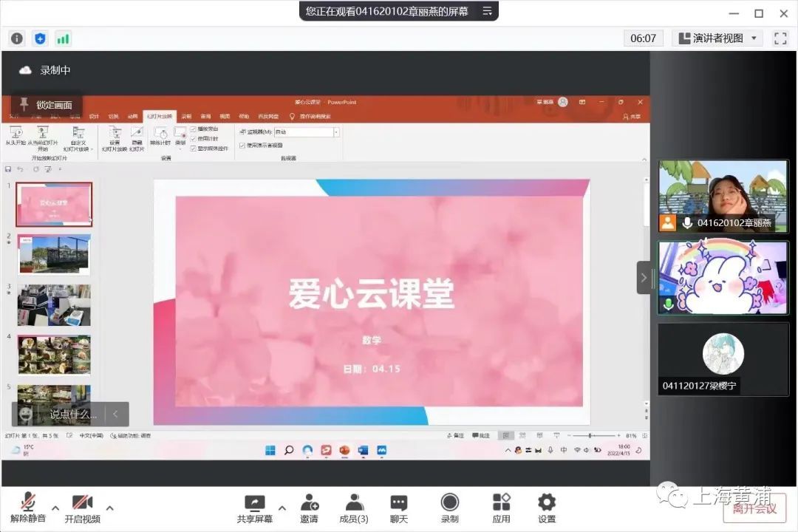Switch to normal view in status bar

click(x=506, y=436)
